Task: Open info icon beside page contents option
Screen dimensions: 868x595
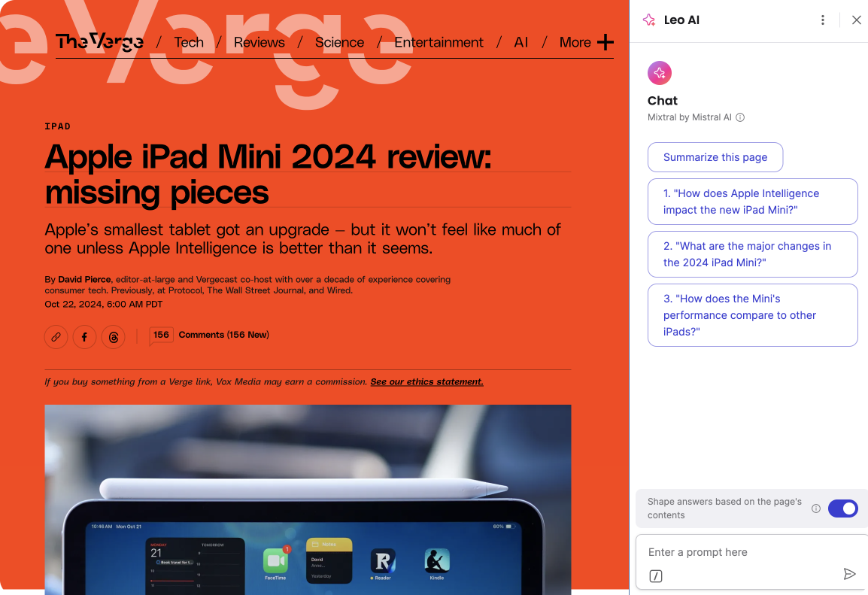Action: pyautogui.click(x=816, y=508)
